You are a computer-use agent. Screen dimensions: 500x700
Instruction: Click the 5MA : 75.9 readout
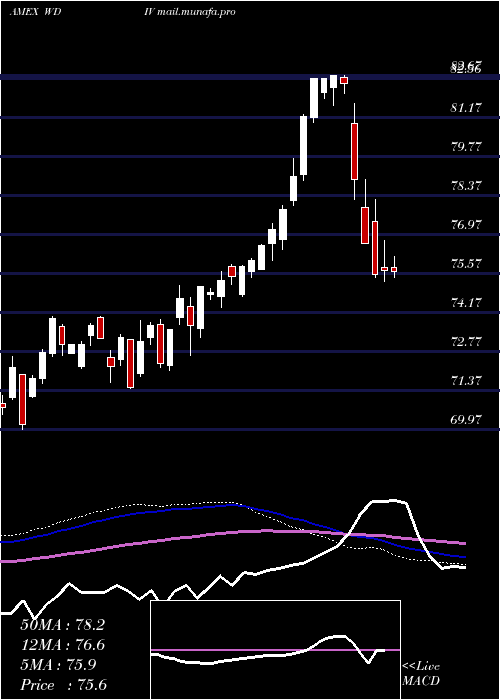(58, 665)
